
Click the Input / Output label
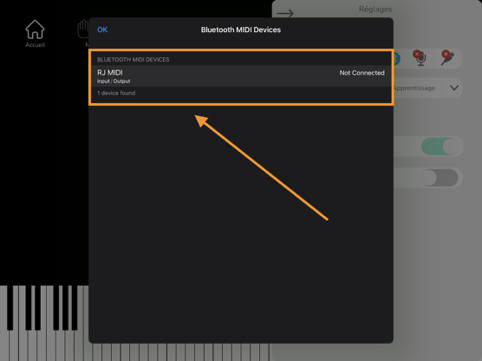click(x=113, y=81)
